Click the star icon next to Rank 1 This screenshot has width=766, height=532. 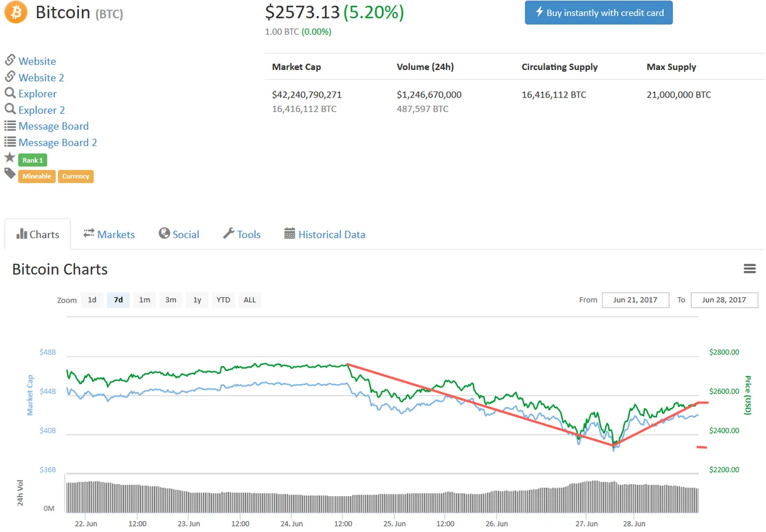(10, 157)
